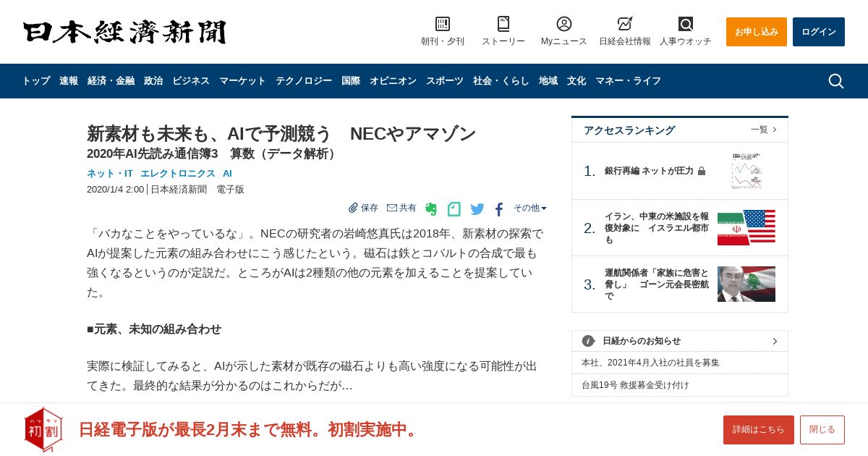
Task: Select ビジネス in the navigation bar
Action: click(x=191, y=81)
